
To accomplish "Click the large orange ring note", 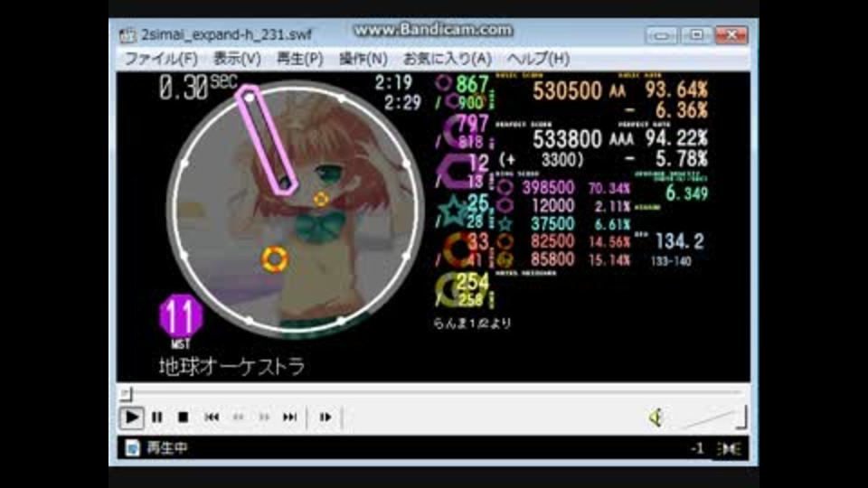I will click(x=275, y=259).
